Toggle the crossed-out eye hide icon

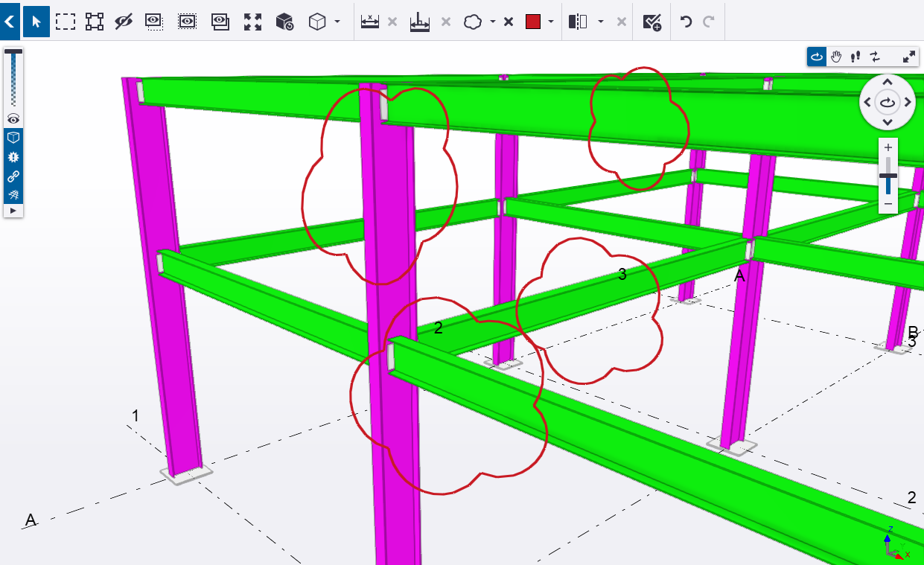coord(124,22)
